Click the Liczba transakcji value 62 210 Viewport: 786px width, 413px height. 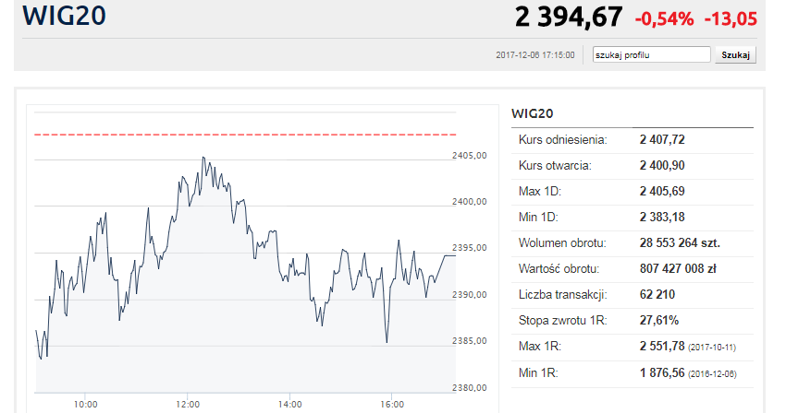click(657, 295)
